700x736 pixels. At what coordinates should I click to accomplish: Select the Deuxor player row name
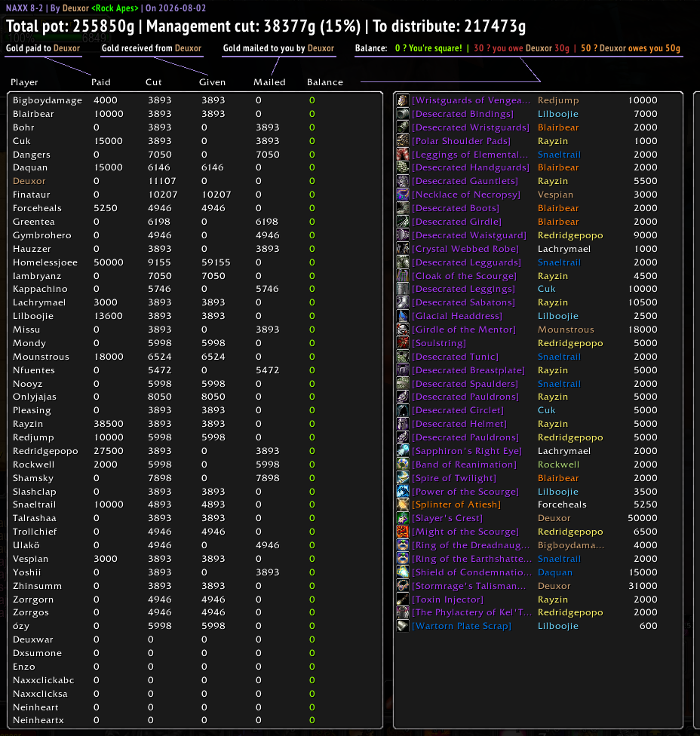pos(29,181)
